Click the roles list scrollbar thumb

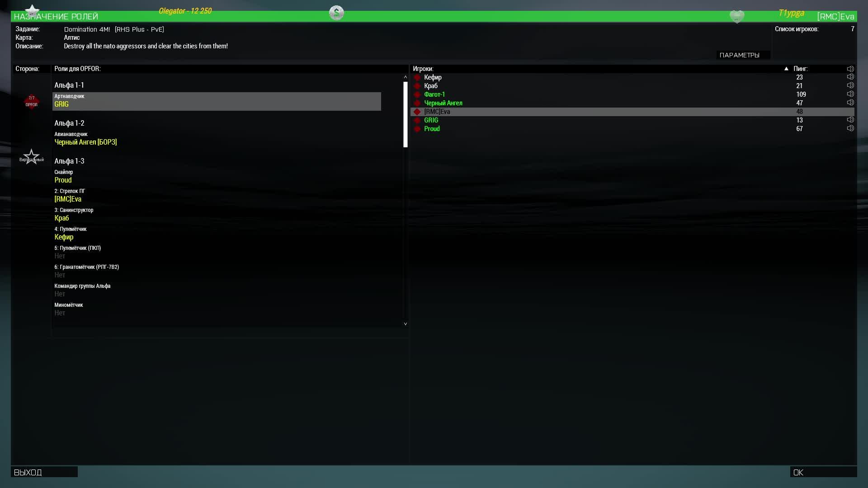coord(406,114)
